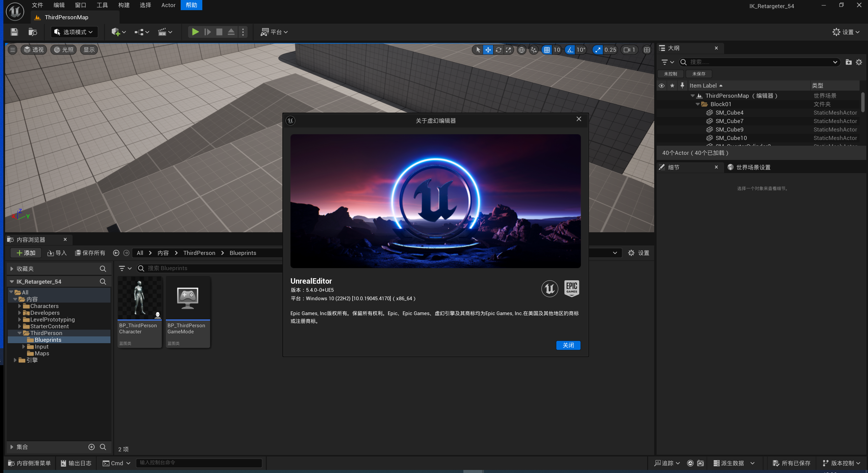
Task: Click the pin column icon in outliner header
Action: coord(682,86)
